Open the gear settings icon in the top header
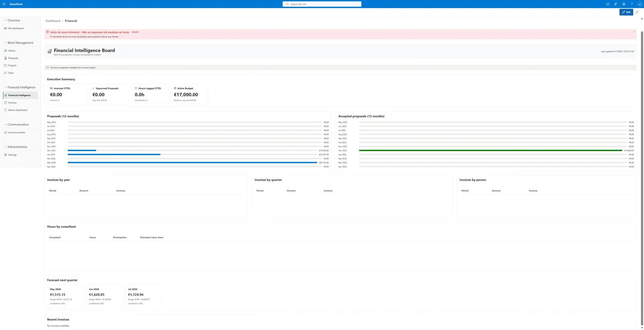644x330 pixels. click(624, 4)
